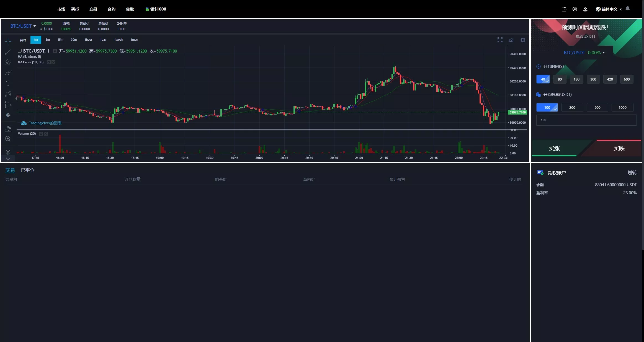Viewport: 644px width, 342px height.
Task: Expand the BTC/USDT trading pair dropdown
Action: 23,26
